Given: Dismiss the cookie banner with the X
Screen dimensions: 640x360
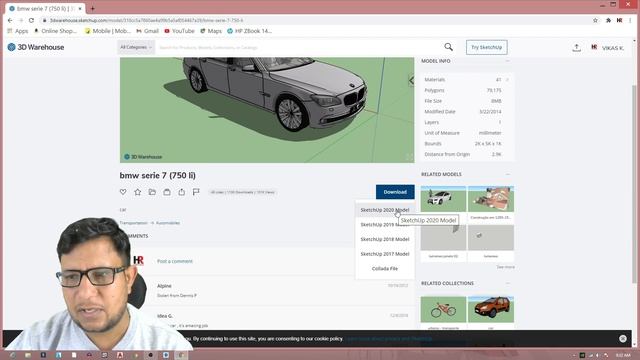Looking at the screenshot, I should [x=623, y=338].
